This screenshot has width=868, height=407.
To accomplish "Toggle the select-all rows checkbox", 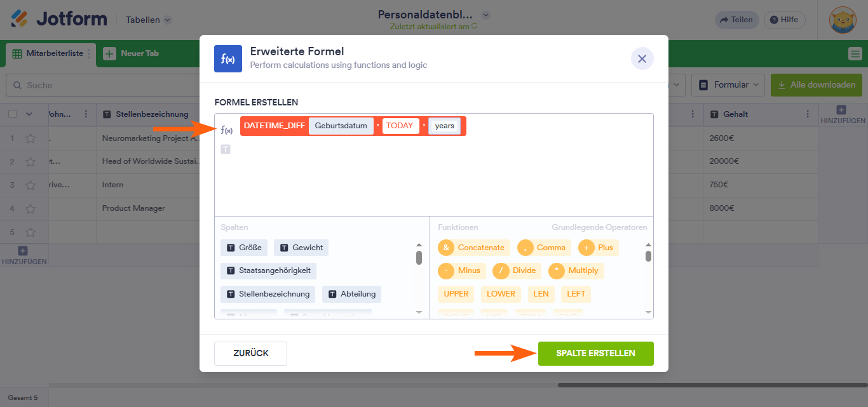I will pyautogui.click(x=12, y=114).
